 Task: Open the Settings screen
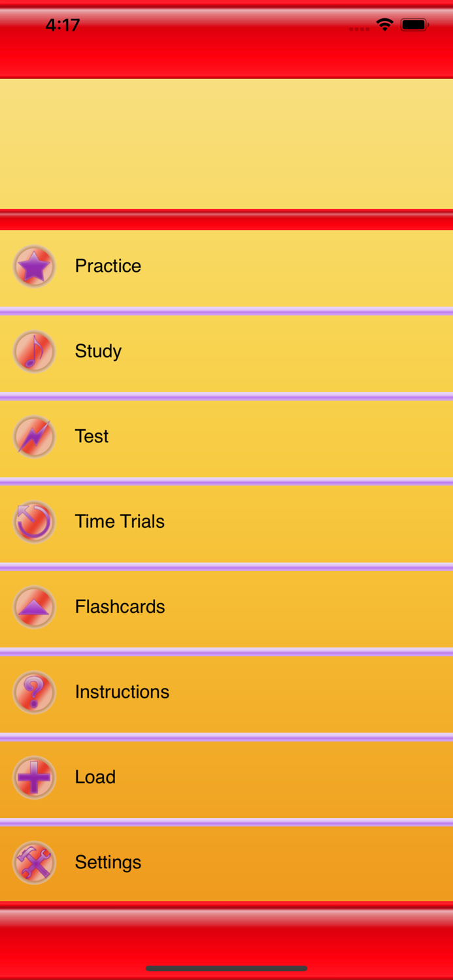point(108,862)
